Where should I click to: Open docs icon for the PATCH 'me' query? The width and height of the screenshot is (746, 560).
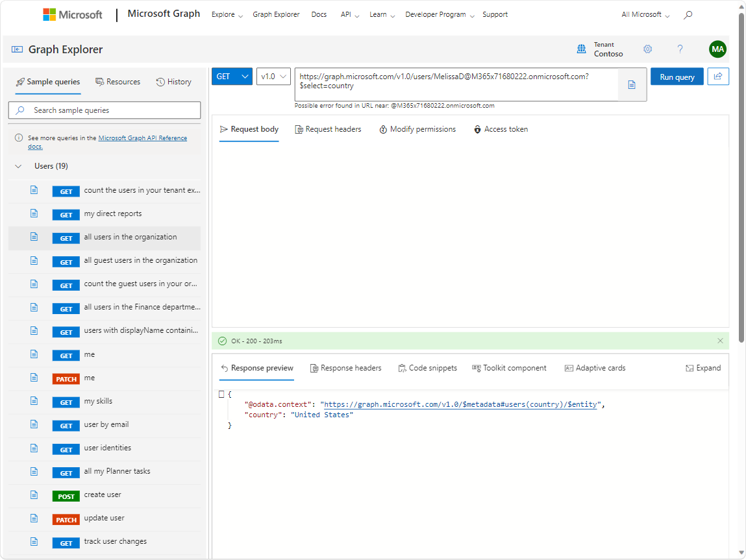coord(34,378)
